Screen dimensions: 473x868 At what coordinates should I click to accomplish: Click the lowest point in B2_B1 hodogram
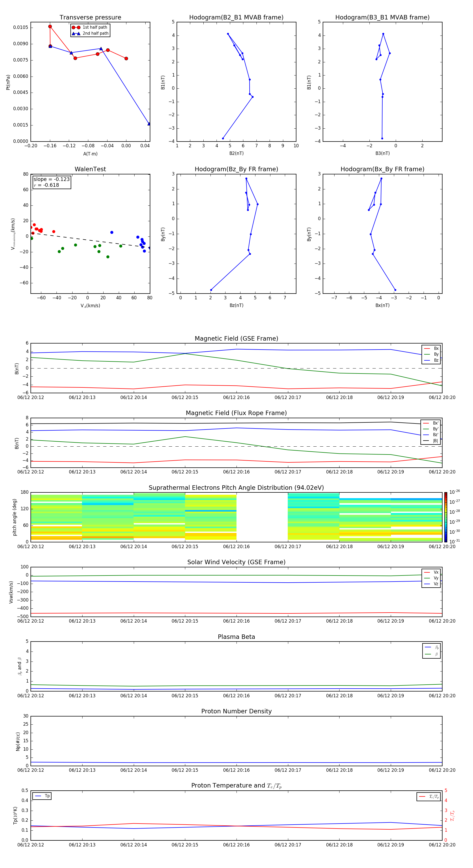pyautogui.click(x=223, y=139)
